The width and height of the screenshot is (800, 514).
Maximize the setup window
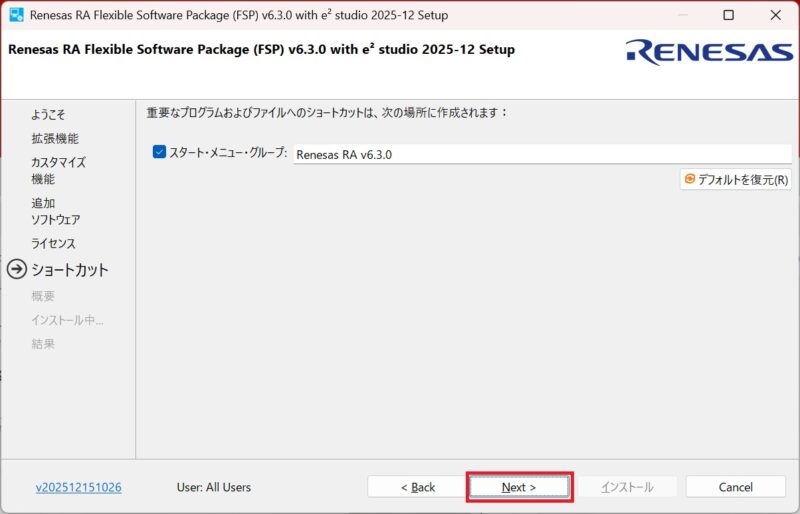point(729,15)
